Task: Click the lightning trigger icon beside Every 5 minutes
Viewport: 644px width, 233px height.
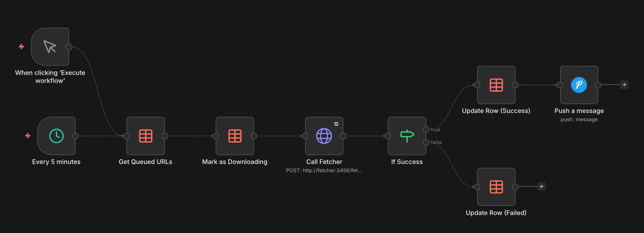Action: click(28, 136)
